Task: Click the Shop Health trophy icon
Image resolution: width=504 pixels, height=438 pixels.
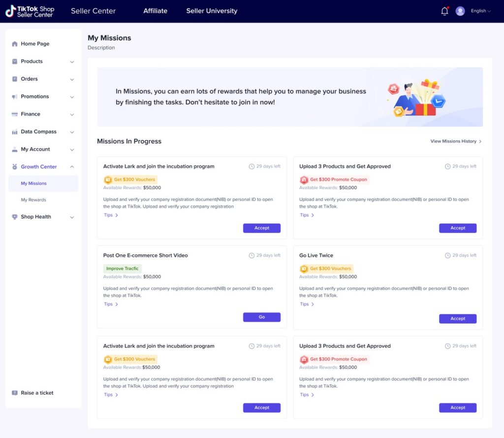Action: pos(14,217)
